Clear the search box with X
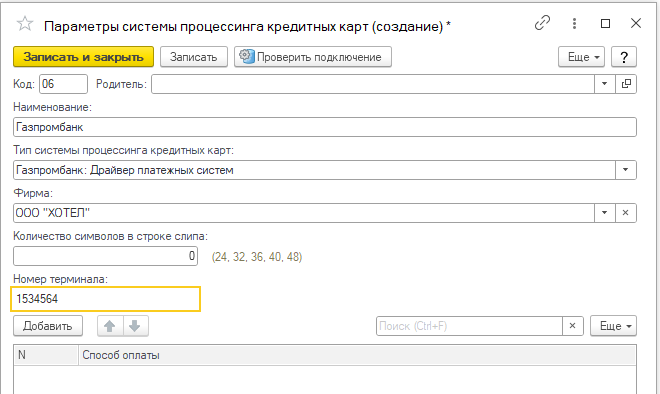 click(x=572, y=326)
